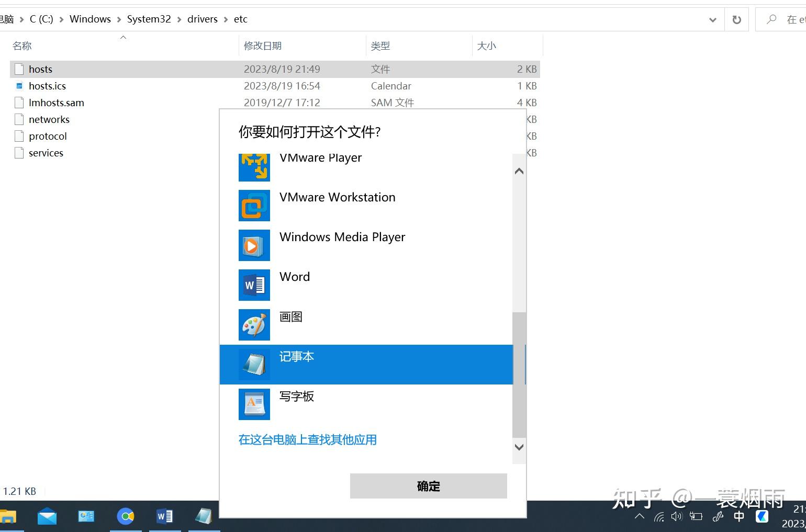Select VMware Workstation app icon
Screen dimensions: 806x532
(254, 206)
